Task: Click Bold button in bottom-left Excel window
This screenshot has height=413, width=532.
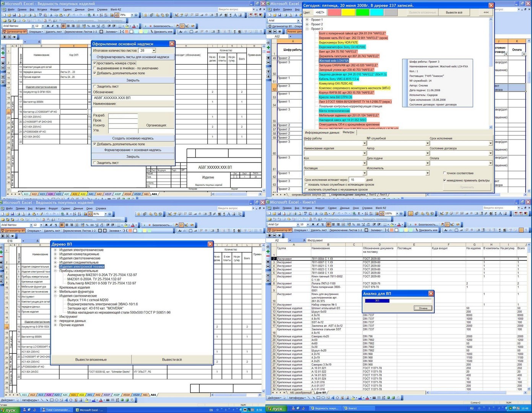Action: pyautogui.click(x=46, y=225)
